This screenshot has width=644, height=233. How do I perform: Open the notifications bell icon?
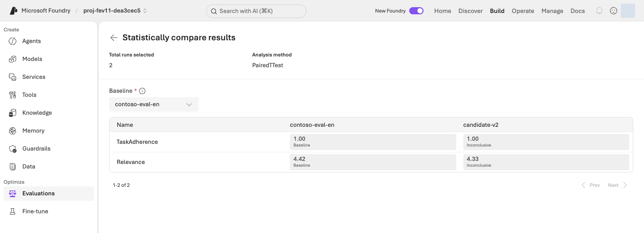599,11
